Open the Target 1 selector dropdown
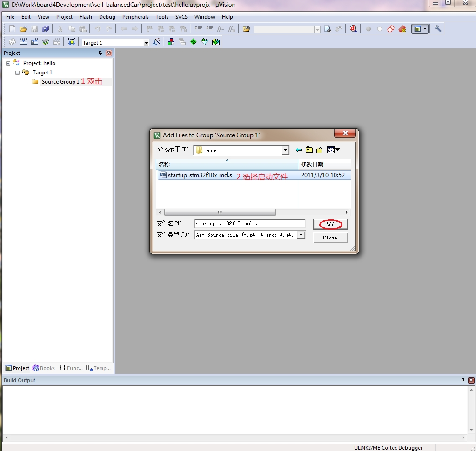 (x=146, y=43)
